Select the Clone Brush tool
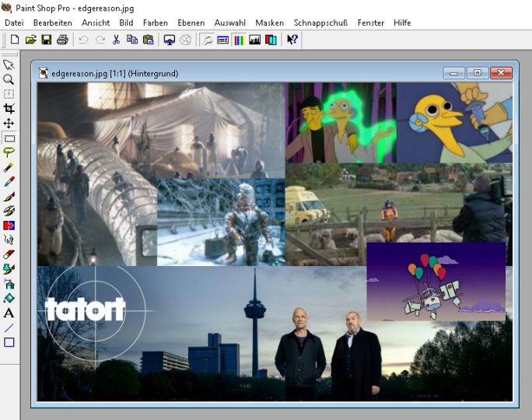This screenshot has width=532, height=420. click(x=9, y=211)
